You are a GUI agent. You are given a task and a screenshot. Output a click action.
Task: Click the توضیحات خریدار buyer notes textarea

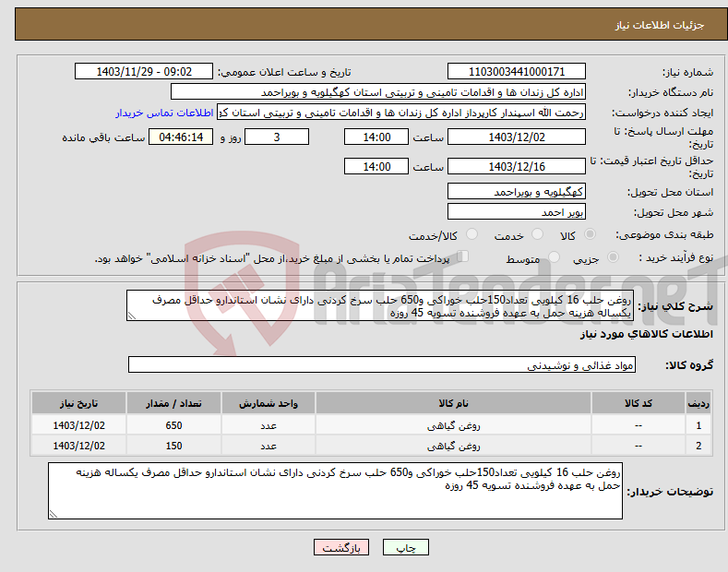coord(335,491)
